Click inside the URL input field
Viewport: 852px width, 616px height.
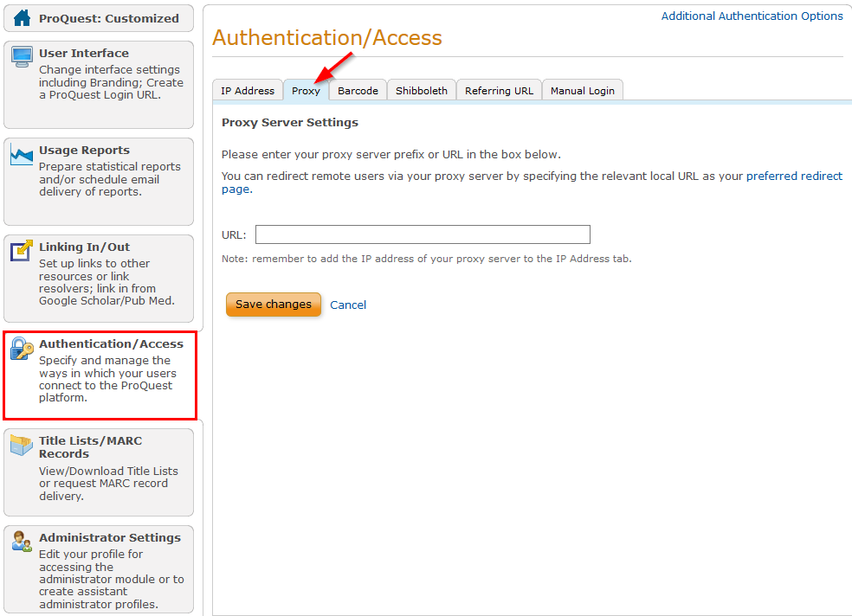coord(423,234)
